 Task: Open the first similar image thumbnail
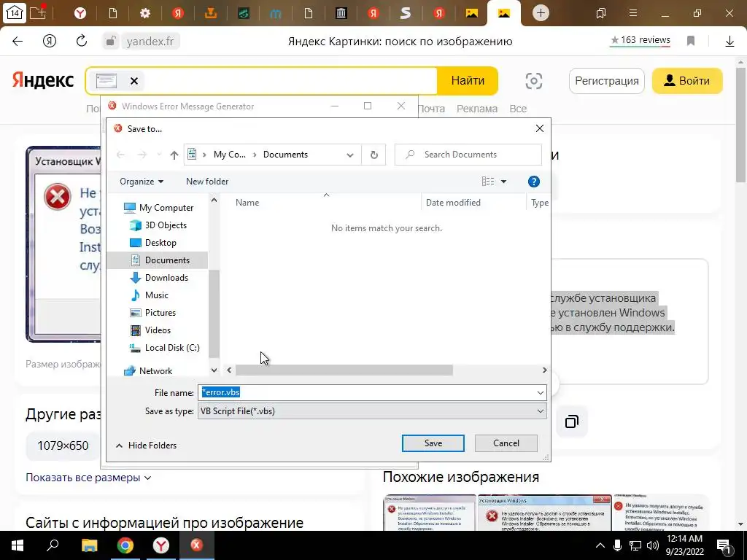(430, 513)
